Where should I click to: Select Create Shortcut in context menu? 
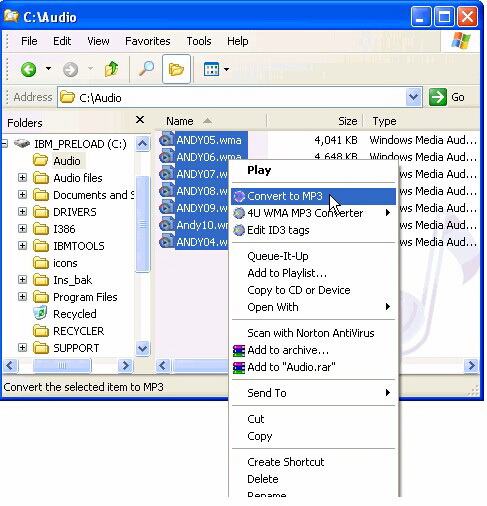click(313, 462)
